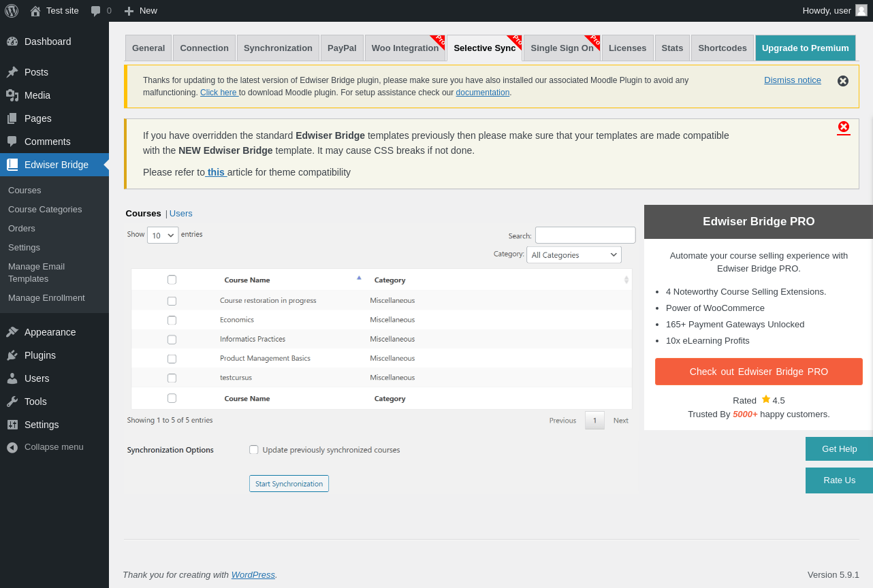The image size is (873, 588).
Task: Click the star rating icon
Action: (766, 399)
